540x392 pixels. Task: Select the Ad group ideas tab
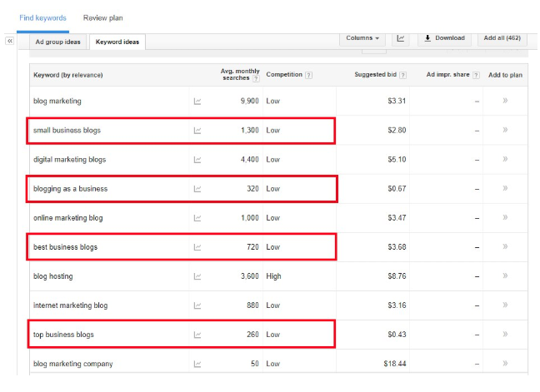click(x=58, y=42)
